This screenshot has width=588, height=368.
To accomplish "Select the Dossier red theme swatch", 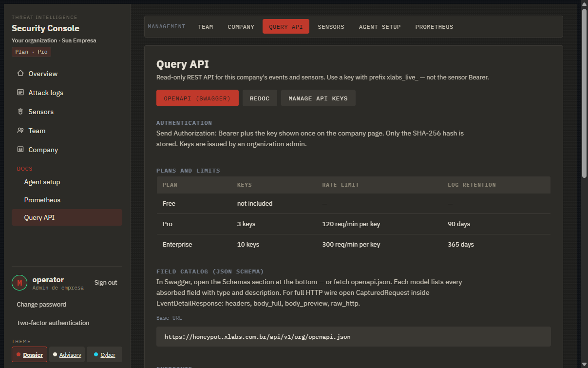I will 29,354.
